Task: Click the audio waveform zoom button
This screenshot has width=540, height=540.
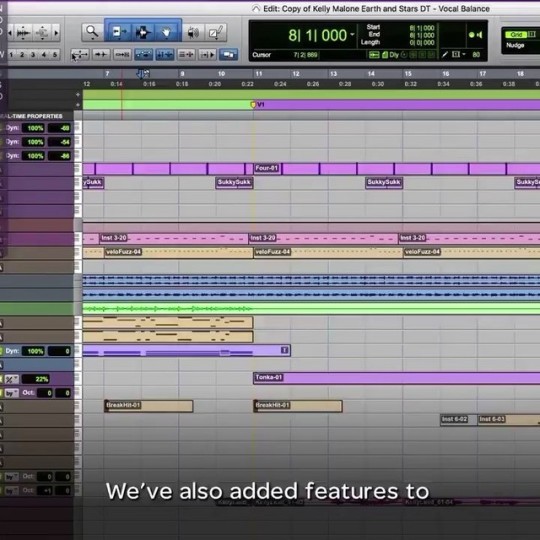Action: 23,33
